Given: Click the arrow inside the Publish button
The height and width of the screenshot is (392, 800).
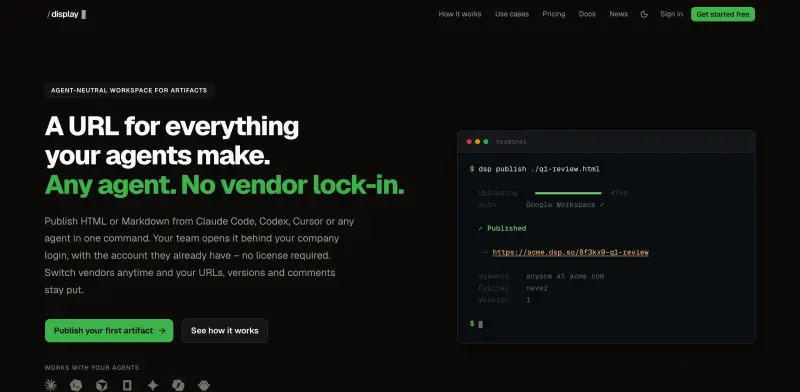Looking at the screenshot, I should (162, 331).
